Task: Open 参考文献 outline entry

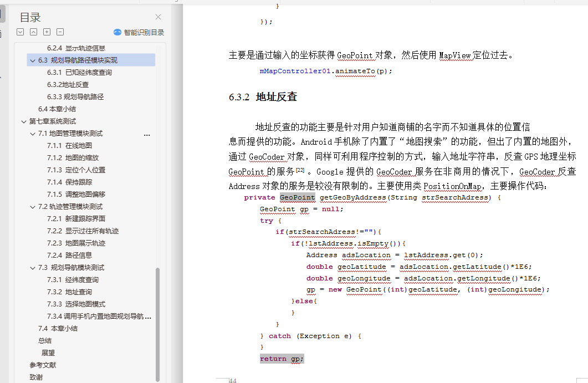Action: point(43,365)
